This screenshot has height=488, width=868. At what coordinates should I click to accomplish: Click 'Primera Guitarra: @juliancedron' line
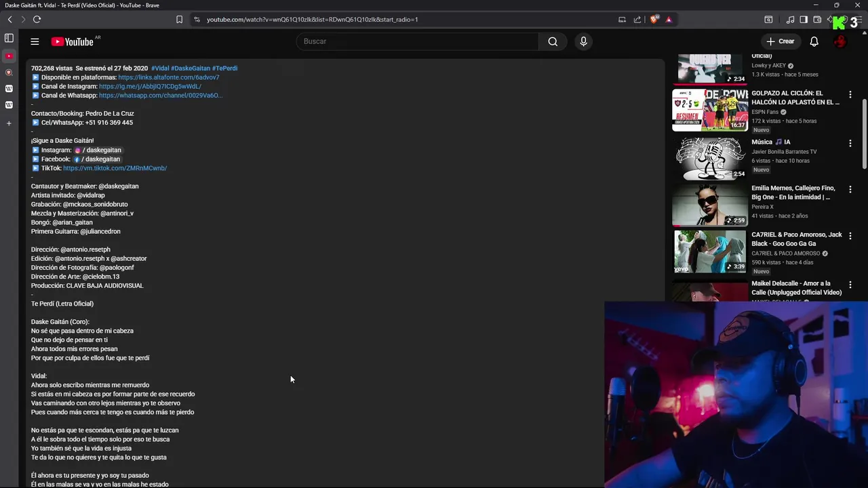point(76,232)
